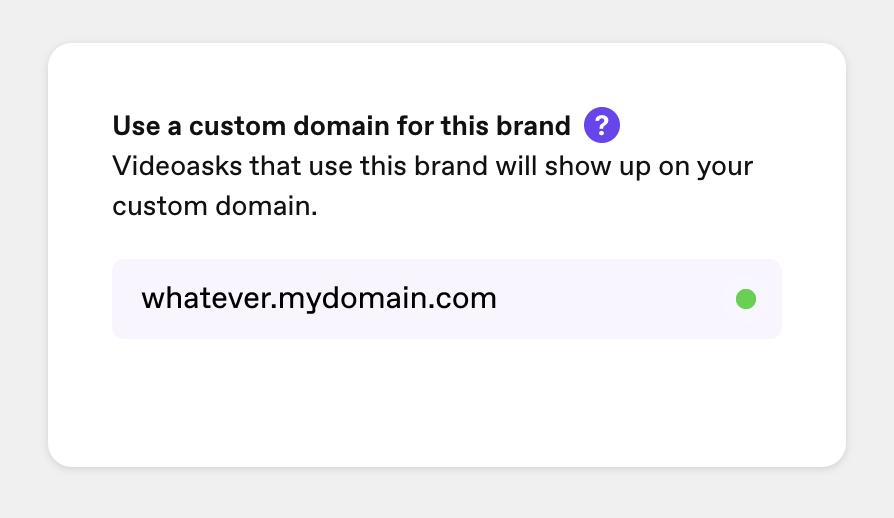894x518 pixels.
Task: Click the 'Use a custom domain' heading
Action: pyautogui.click(x=341, y=126)
